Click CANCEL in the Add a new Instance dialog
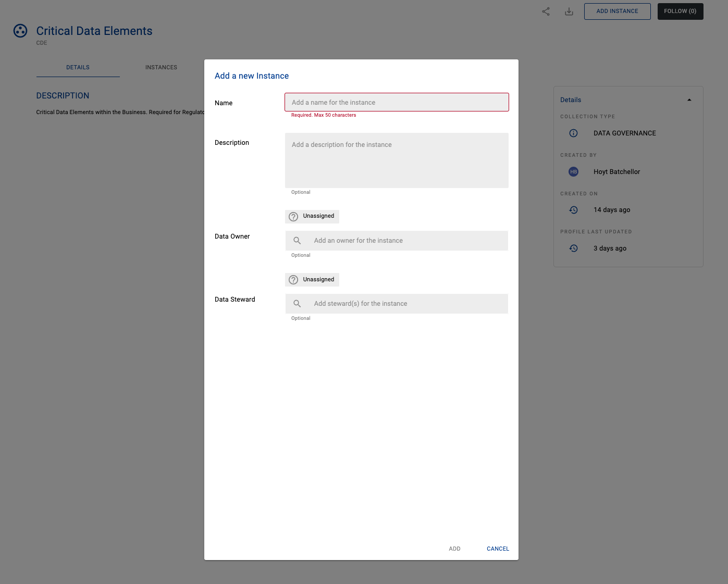 [498, 549]
